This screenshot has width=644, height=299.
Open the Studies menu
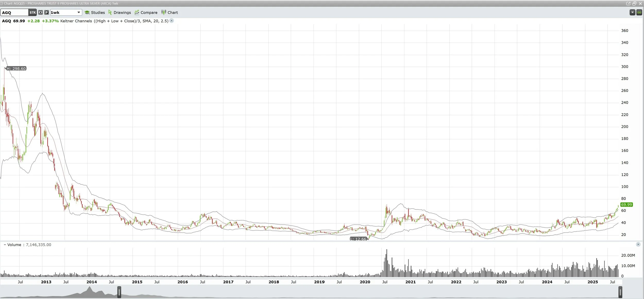pos(95,12)
